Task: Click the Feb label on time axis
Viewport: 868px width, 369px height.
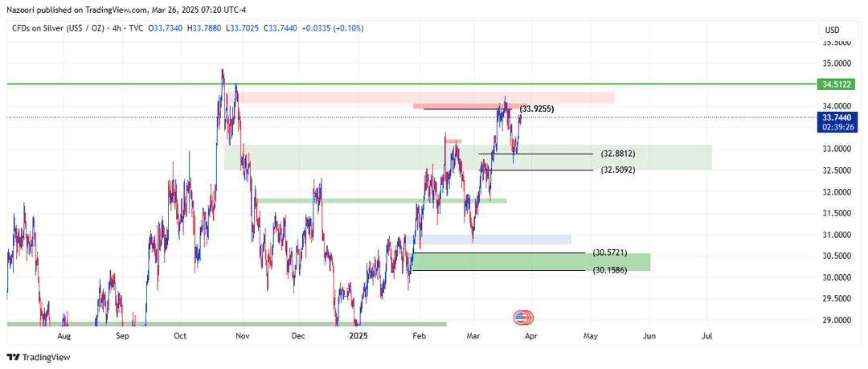Action: coord(420,336)
